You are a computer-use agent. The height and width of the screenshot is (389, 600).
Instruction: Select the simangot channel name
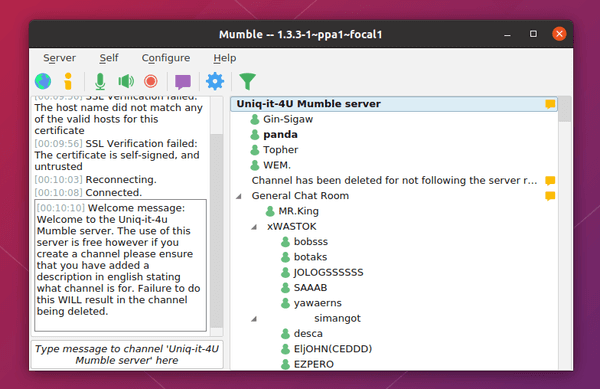[338, 318]
